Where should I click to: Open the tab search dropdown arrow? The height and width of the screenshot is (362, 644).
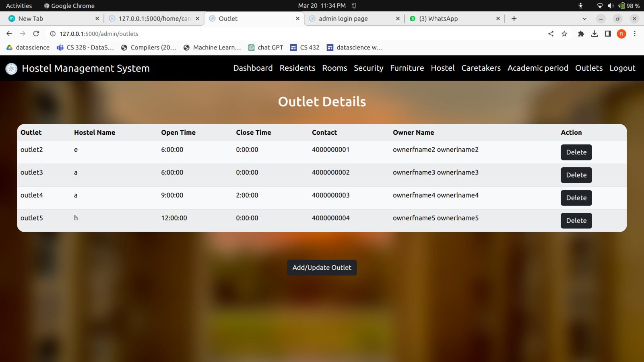584,19
